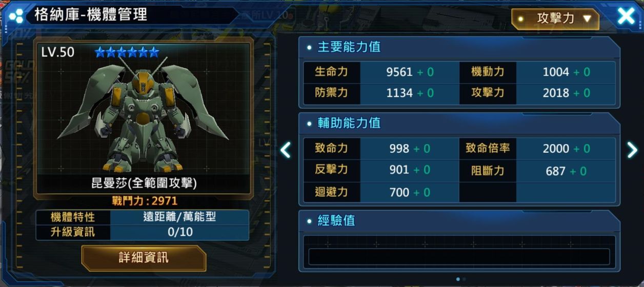This screenshot has width=644, height=287.
Task: Close the mech management panel with the X
Action: pos(627,16)
